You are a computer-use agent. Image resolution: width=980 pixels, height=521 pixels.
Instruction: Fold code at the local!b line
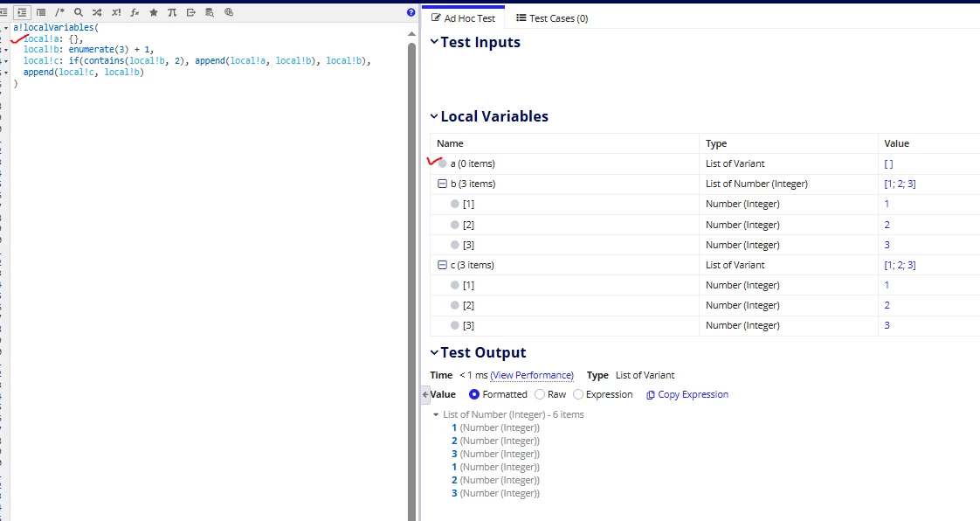coord(5,50)
